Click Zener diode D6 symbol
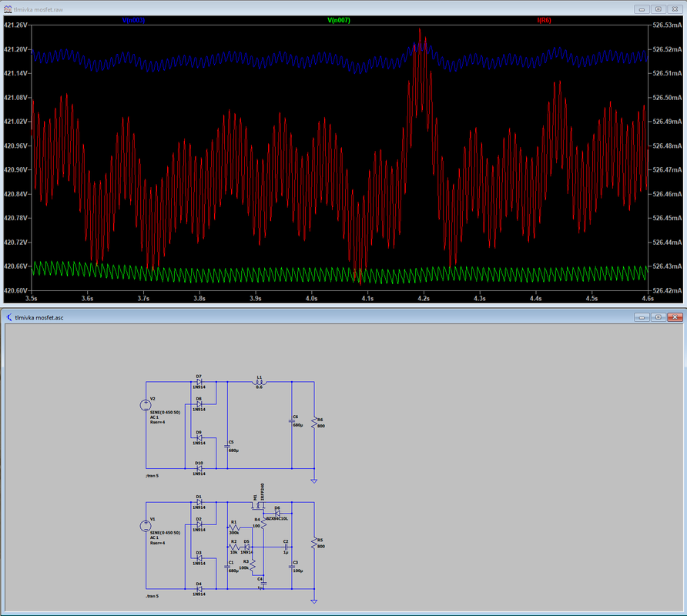This screenshot has height=616, width=687. point(277,514)
